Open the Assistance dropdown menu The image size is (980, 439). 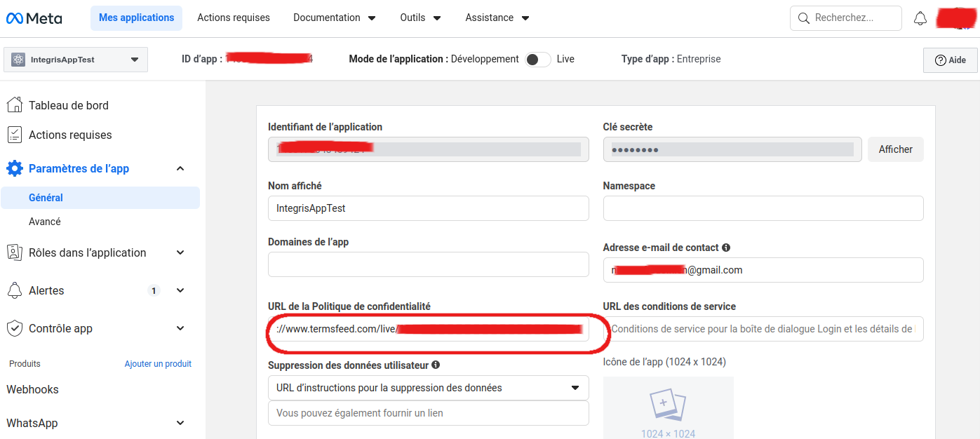497,18
